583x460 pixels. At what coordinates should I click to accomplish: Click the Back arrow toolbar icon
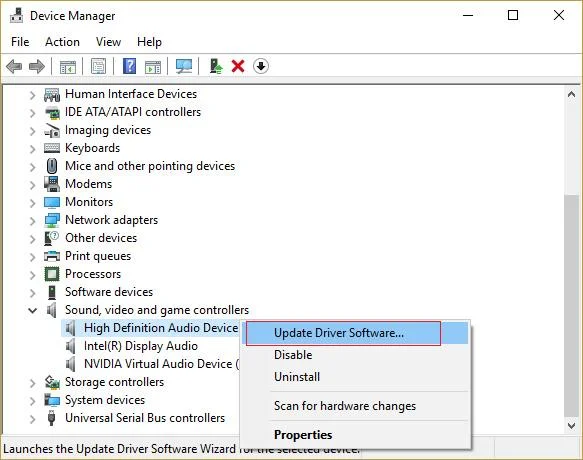point(14,67)
